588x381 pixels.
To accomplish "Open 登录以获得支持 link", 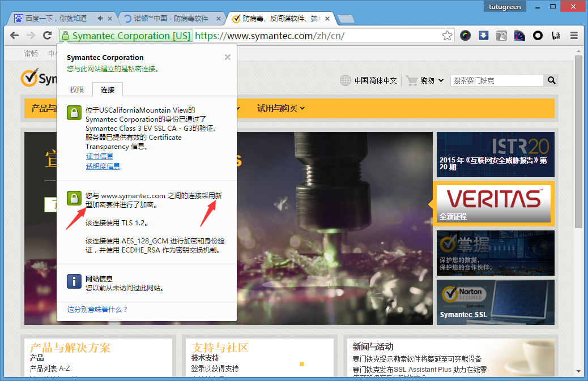I will point(215,369).
